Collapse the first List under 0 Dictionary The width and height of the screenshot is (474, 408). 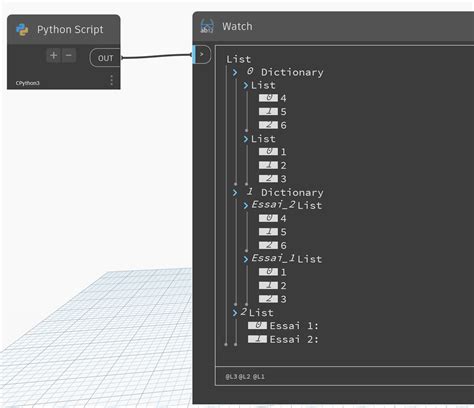(246, 86)
